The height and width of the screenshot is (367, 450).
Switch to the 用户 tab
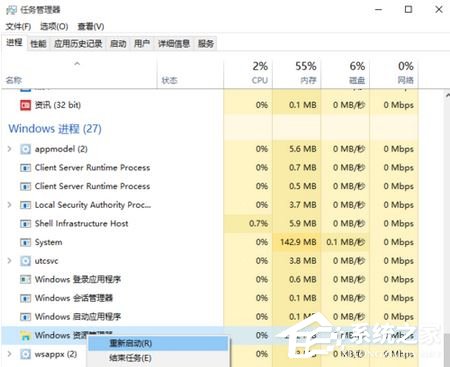click(x=142, y=44)
